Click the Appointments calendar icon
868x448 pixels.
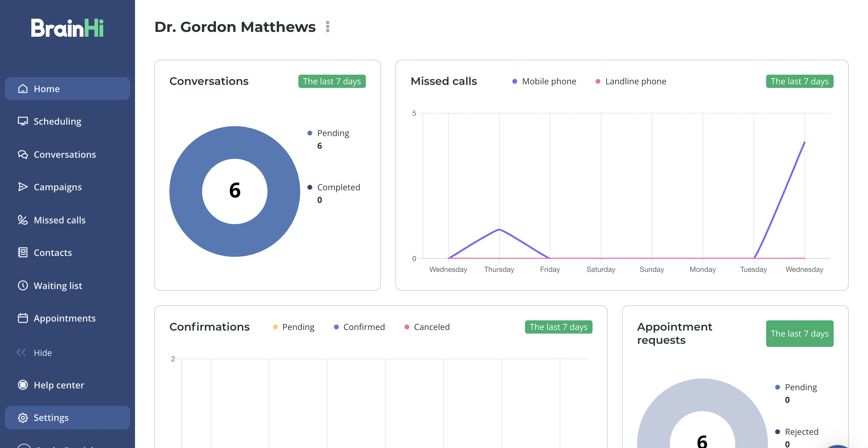point(23,318)
